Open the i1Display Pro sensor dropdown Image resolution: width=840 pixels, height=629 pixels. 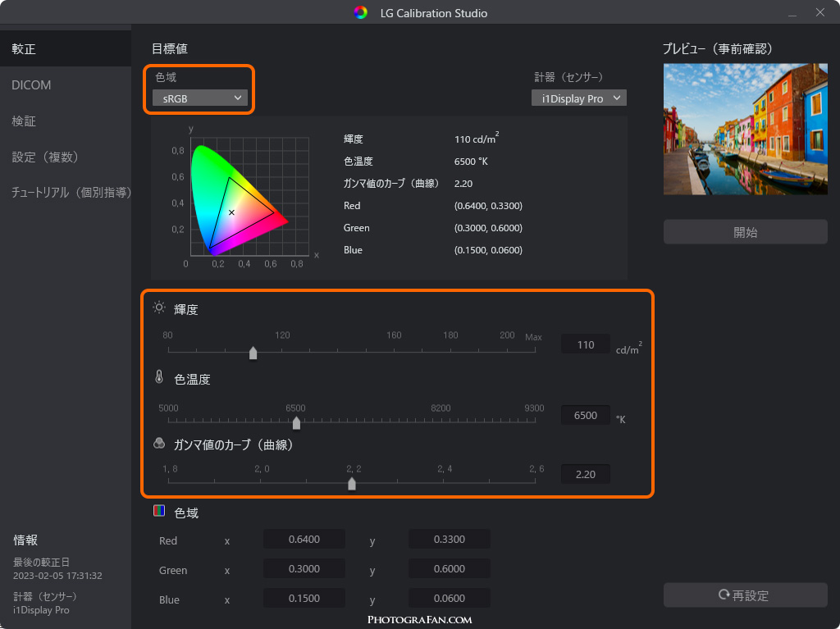point(578,98)
